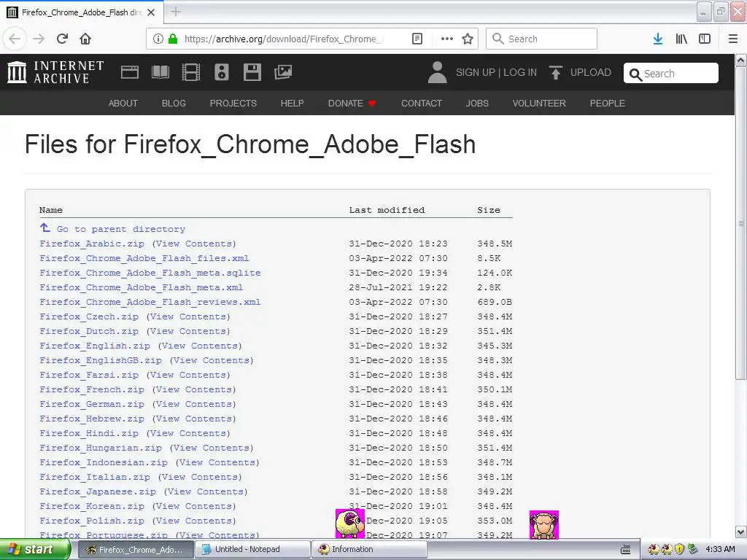Open the PROJECTS navigation item
The height and width of the screenshot is (560, 747).
coord(233,104)
